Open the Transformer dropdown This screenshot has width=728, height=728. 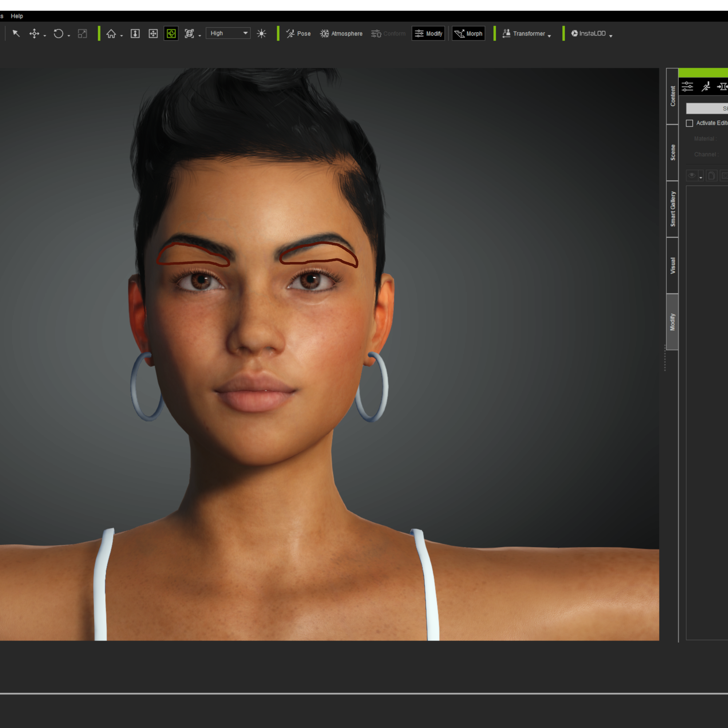tap(526, 33)
